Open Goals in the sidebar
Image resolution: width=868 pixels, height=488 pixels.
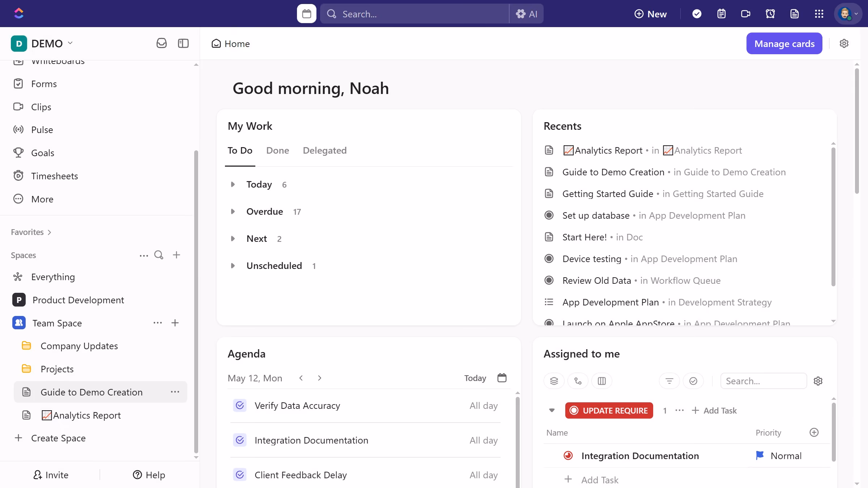[42, 153]
